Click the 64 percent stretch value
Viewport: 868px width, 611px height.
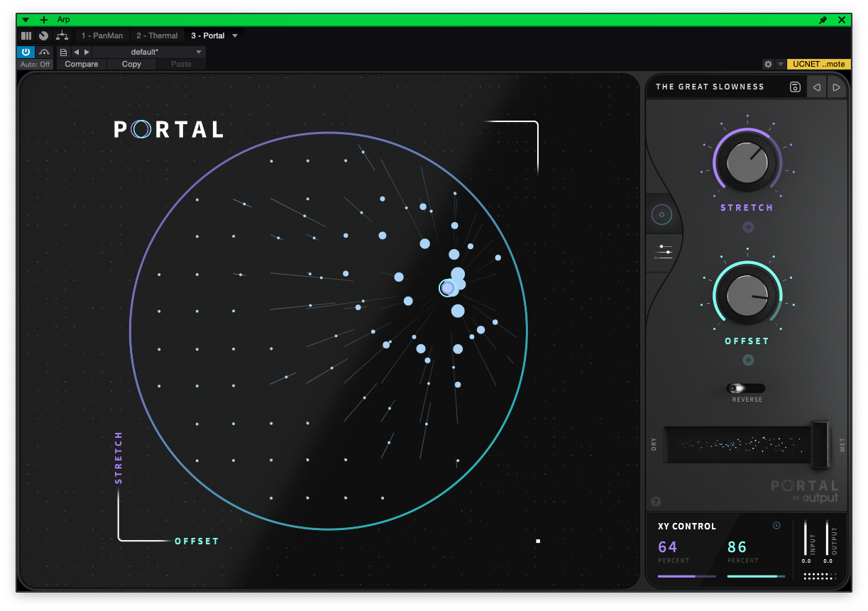pos(668,547)
